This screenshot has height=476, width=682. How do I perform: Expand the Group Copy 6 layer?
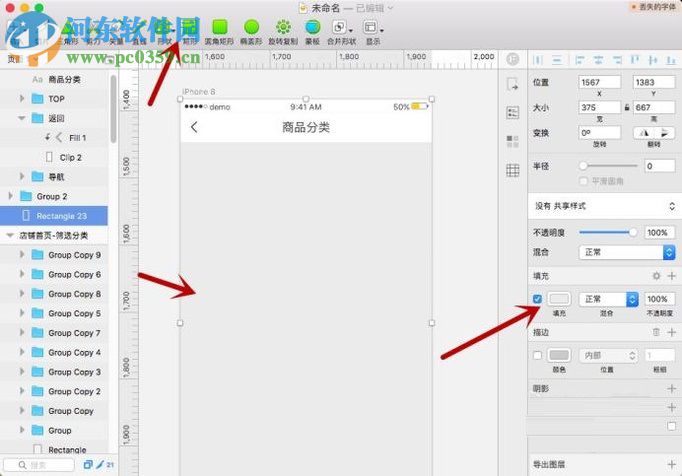(22, 274)
